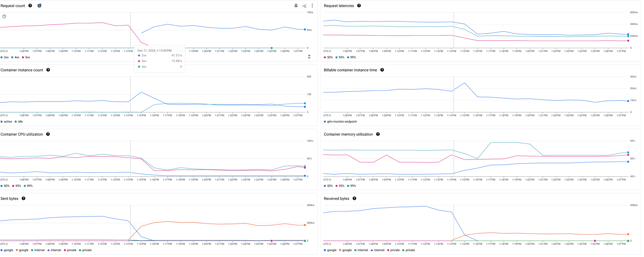Open help for Sent bytes chart
The width and height of the screenshot is (644, 257).
pos(23,198)
